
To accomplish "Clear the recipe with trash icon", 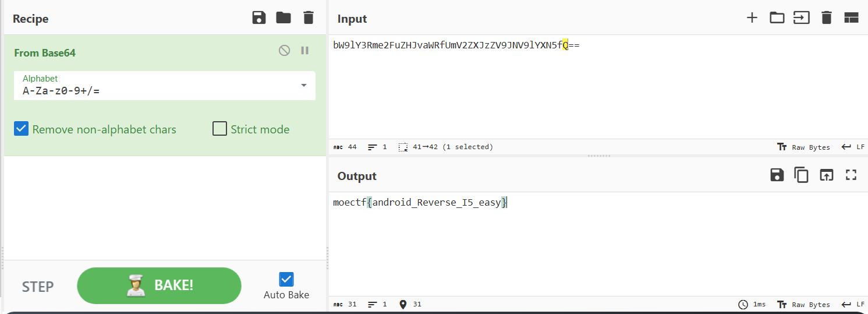I will [309, 18].
